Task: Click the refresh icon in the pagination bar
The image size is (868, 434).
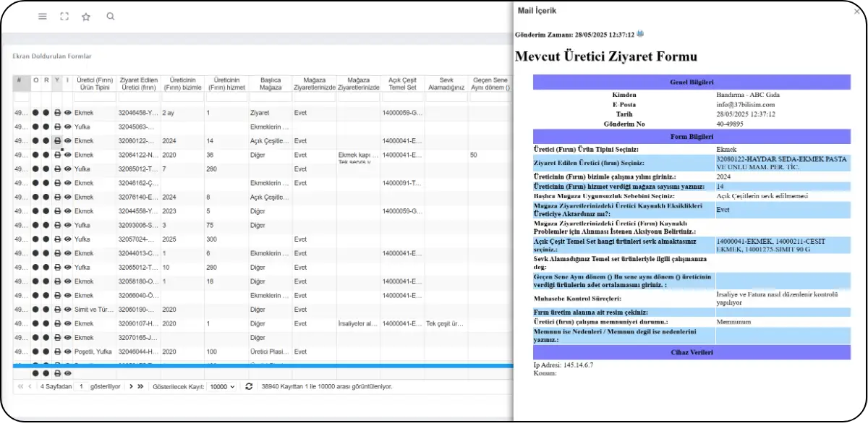Action: [x=249, y=386]
